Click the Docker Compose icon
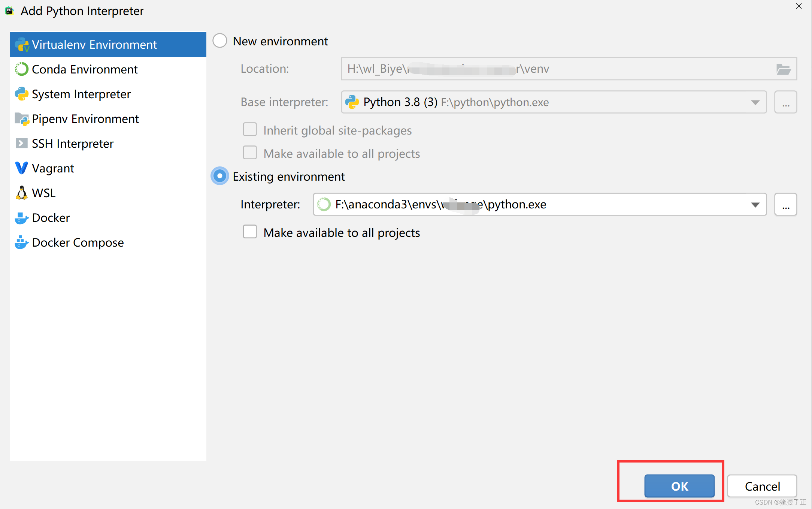The height and width of the screenshot is (509, 812). tap(21, 243)
